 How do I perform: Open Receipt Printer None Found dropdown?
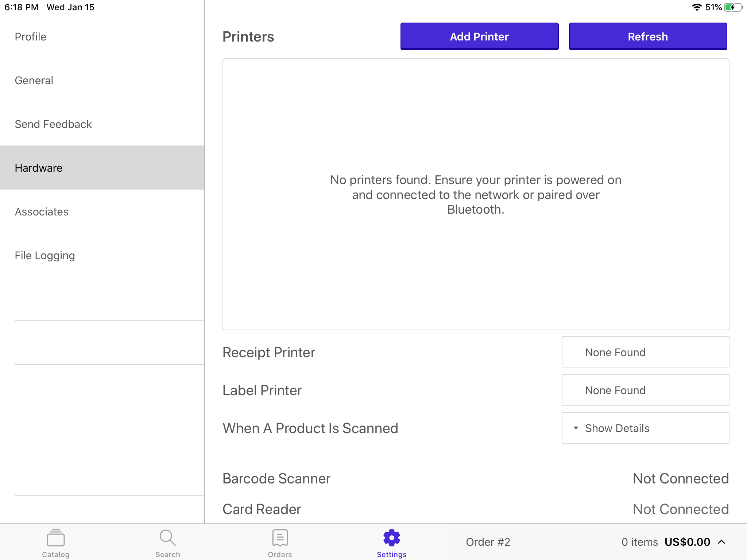point(645,352)
